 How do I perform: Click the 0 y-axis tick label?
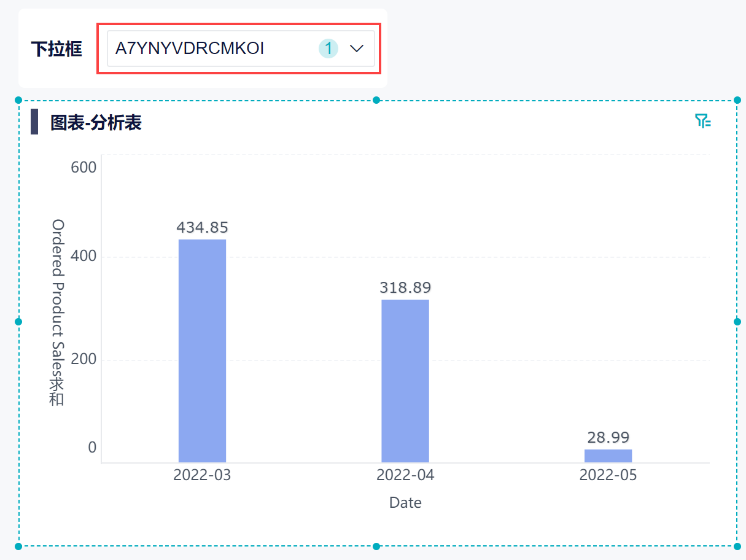[92, 448]
